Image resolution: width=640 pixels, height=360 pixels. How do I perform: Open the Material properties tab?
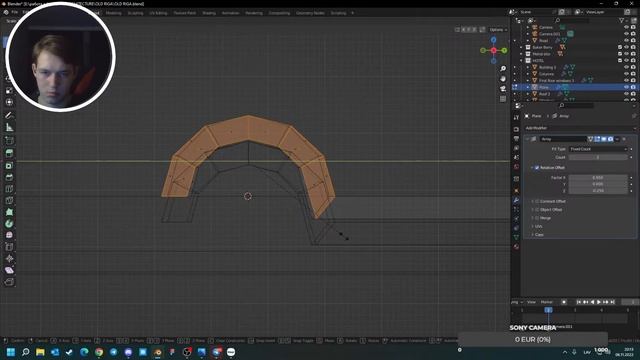pyautogui.click(x=516, y=247)
